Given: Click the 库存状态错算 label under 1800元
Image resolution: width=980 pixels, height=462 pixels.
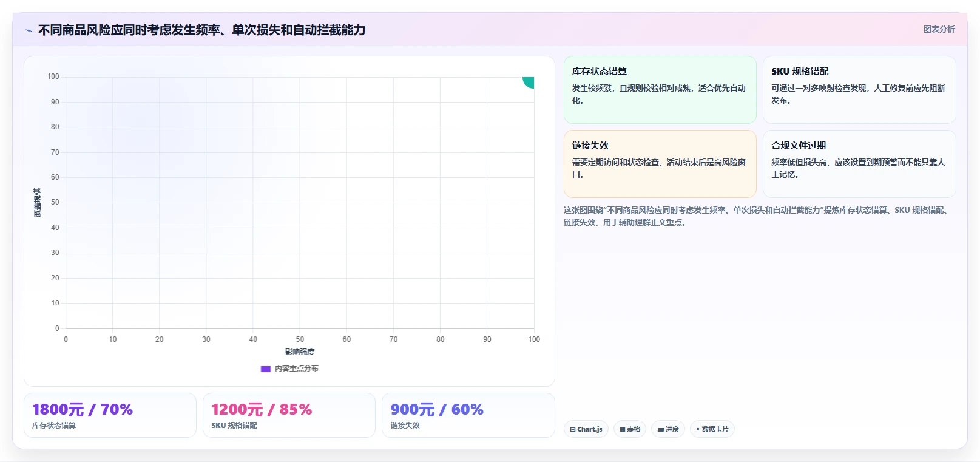Looking at the screenshot, I should point(54,426).
